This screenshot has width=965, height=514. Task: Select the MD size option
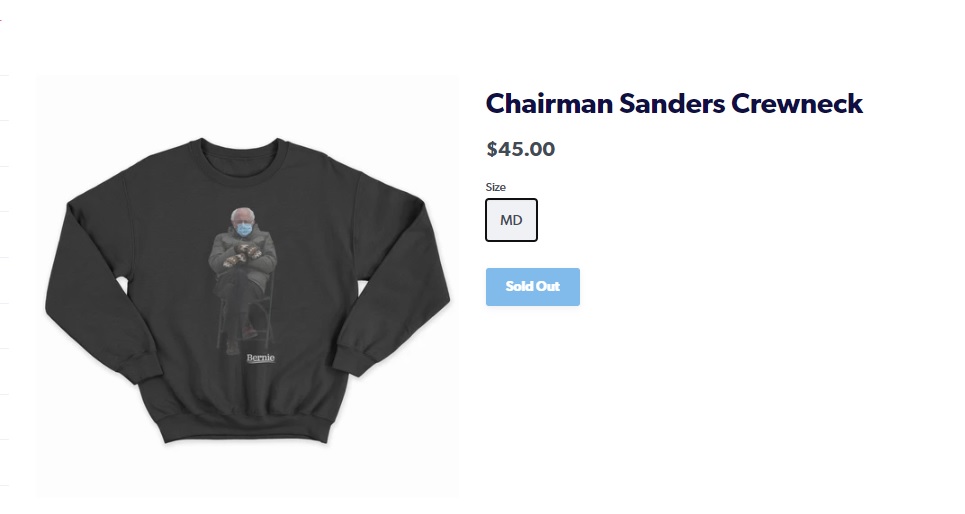click(511, 220)
